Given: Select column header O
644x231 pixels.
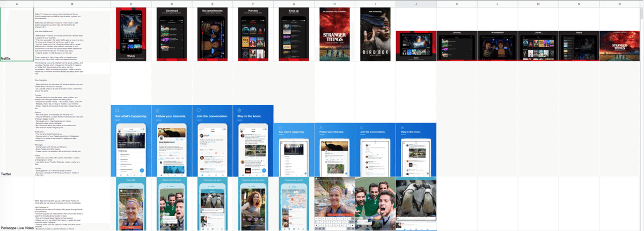Looking at the screenshot, I should (x=620, y=4).
